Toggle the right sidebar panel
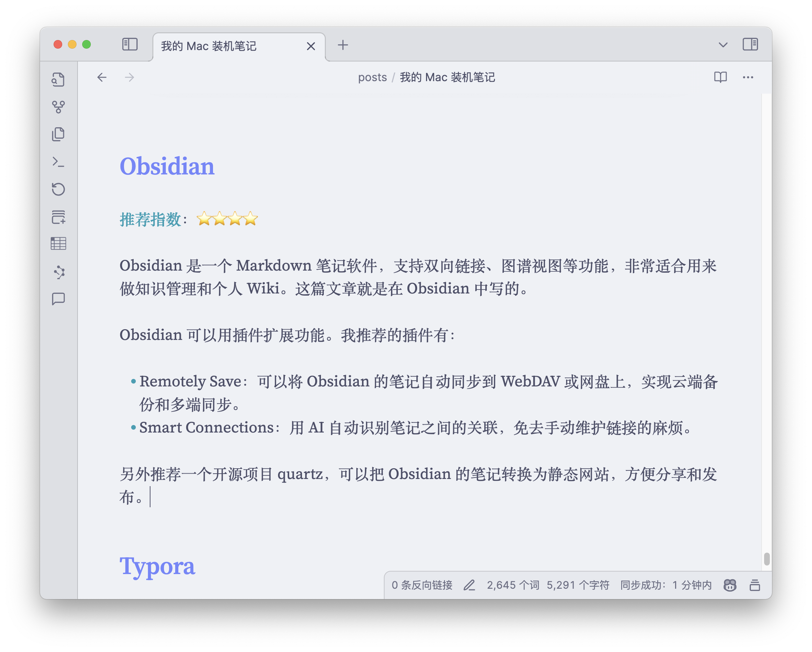 tap(750, 44)
